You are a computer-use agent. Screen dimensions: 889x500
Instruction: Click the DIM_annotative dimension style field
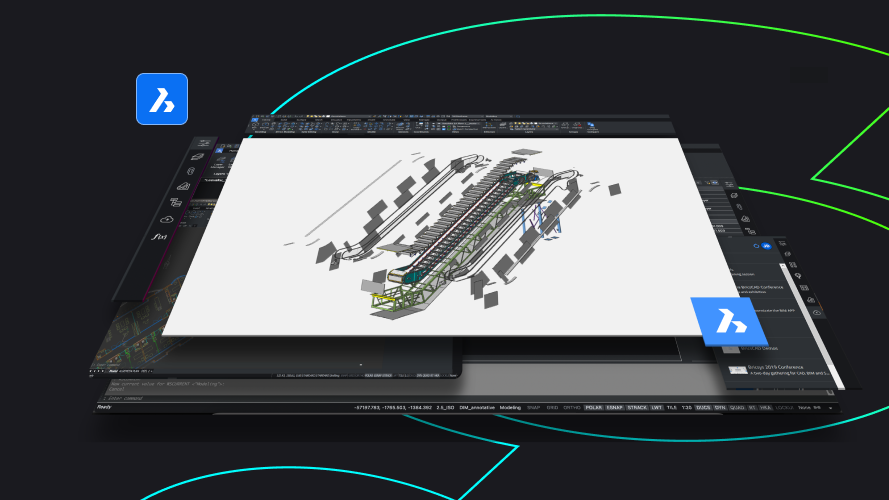point(477,408)
